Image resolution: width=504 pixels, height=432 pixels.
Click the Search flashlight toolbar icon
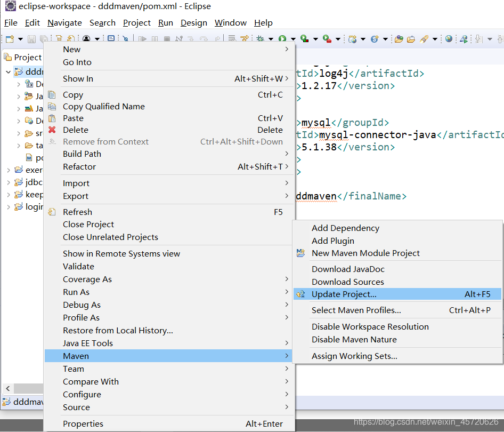tap(424, 39)
